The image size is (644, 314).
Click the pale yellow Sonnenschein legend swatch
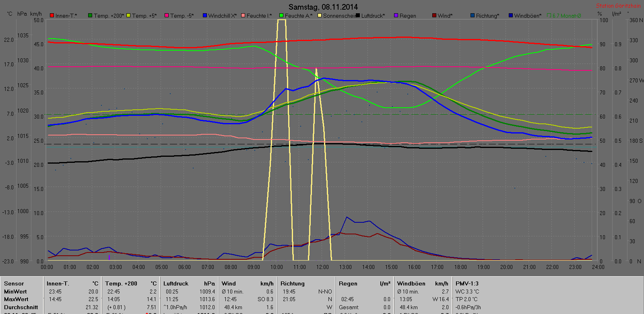pos(320,16)
